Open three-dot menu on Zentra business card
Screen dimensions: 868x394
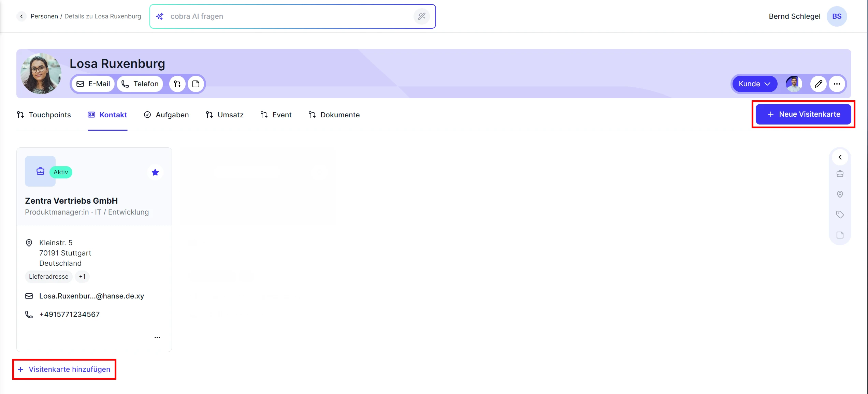pyautogui.click(x=157, y=337)
